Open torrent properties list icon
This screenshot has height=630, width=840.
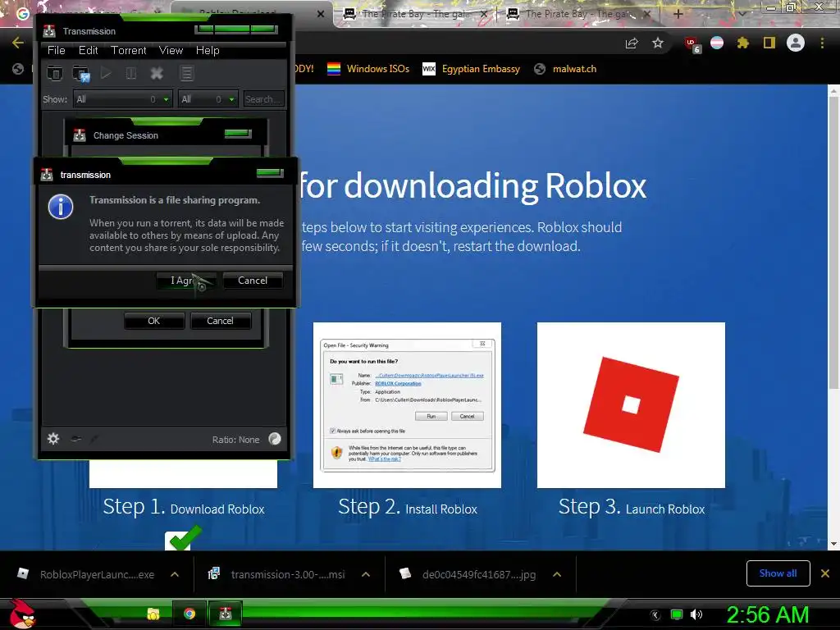coord(186,73)
